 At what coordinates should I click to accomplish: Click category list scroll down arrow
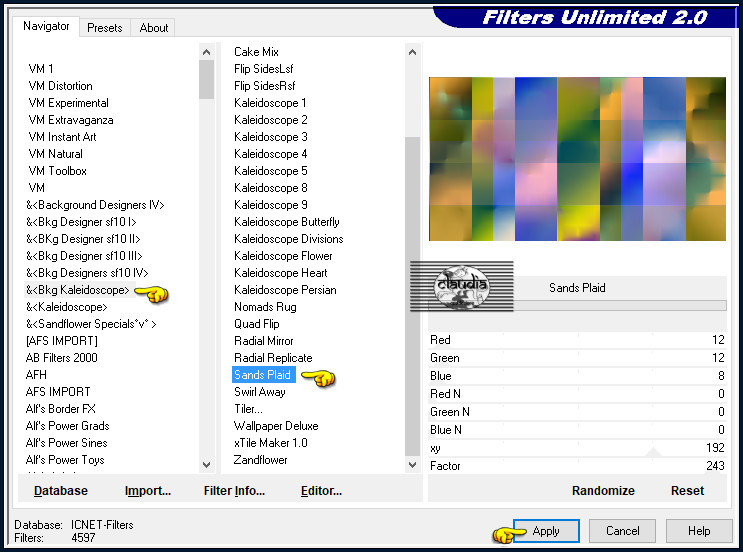click(207, 465)
